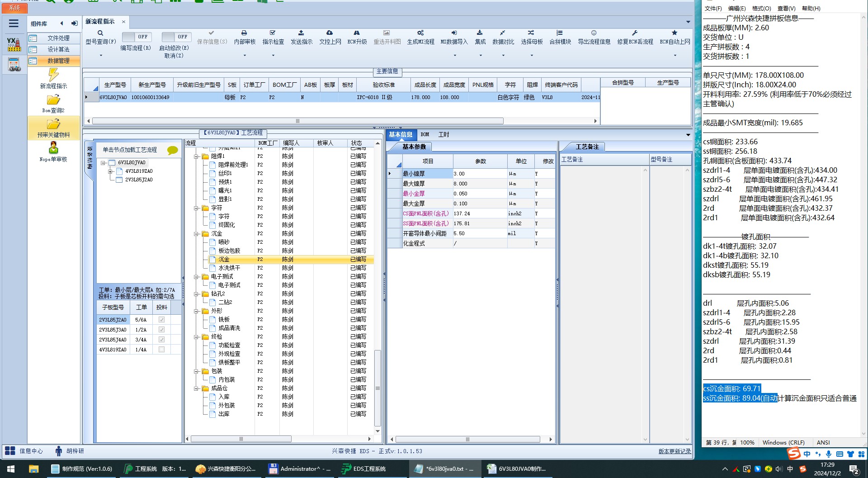Open the 格式(O) menu in Notepad

(x=761, y=8)
